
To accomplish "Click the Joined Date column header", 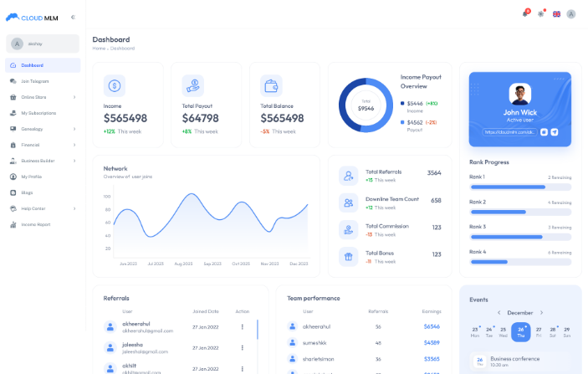I will point(206,311).
